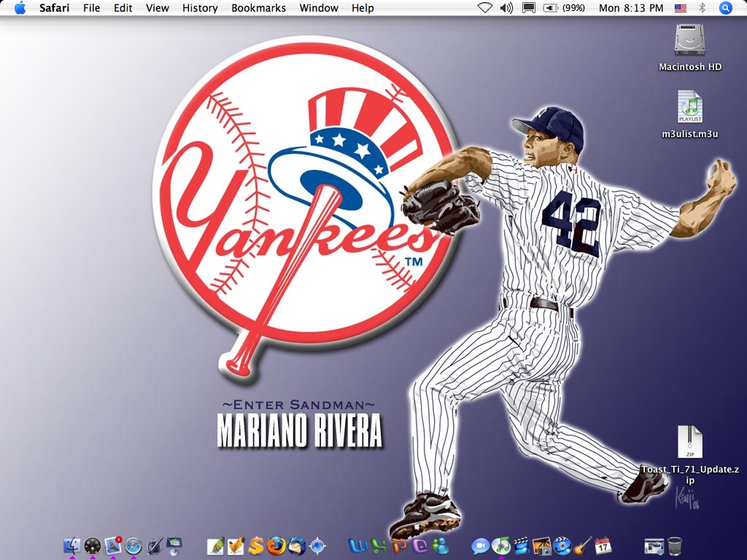747x560 pixels.
Task: Launch iPhoto from the Dock
Action: (542, 545)
